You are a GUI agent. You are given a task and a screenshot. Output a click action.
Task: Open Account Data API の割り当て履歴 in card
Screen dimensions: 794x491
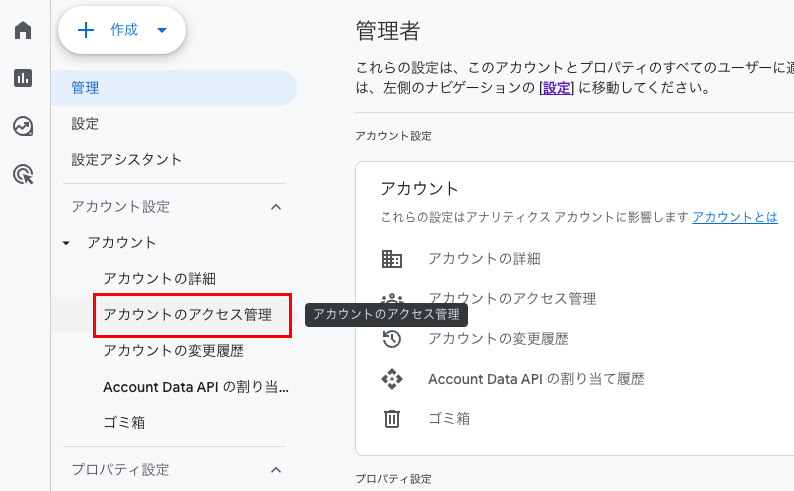point(536,379)
